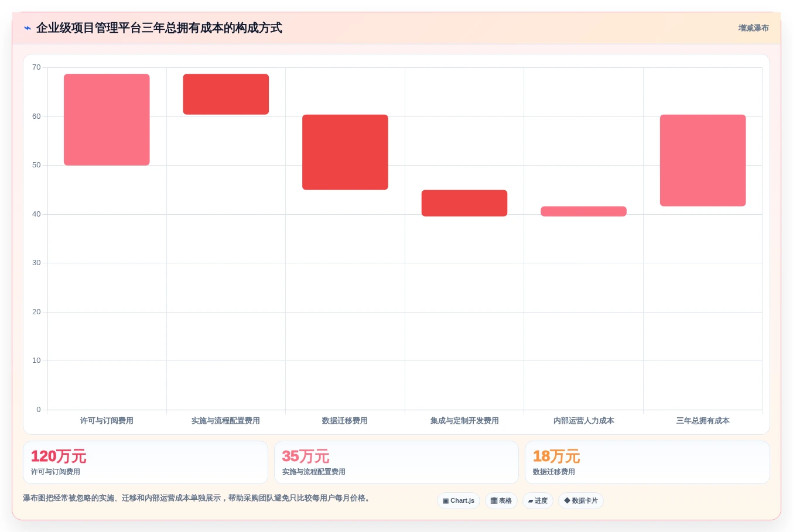This screenshot has height=532, width=793.
Task: Click the 数据卡片 tag chip
Action: click(581, 501)
